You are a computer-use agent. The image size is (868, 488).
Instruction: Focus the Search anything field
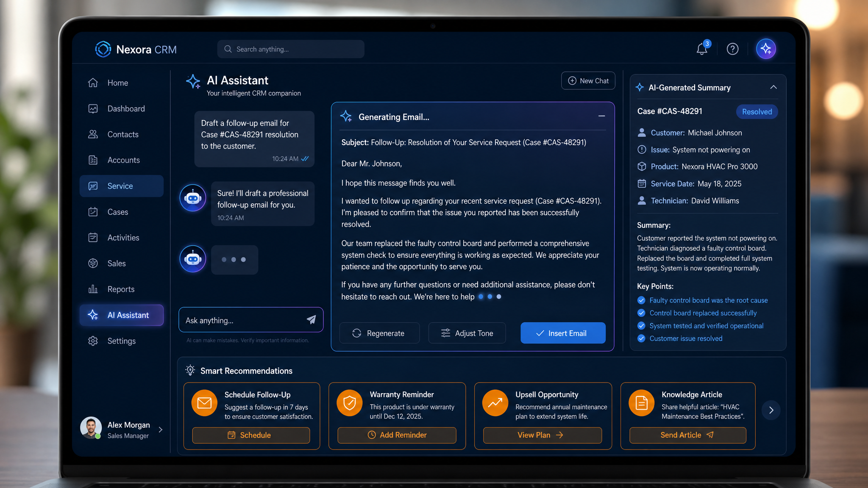291,49
